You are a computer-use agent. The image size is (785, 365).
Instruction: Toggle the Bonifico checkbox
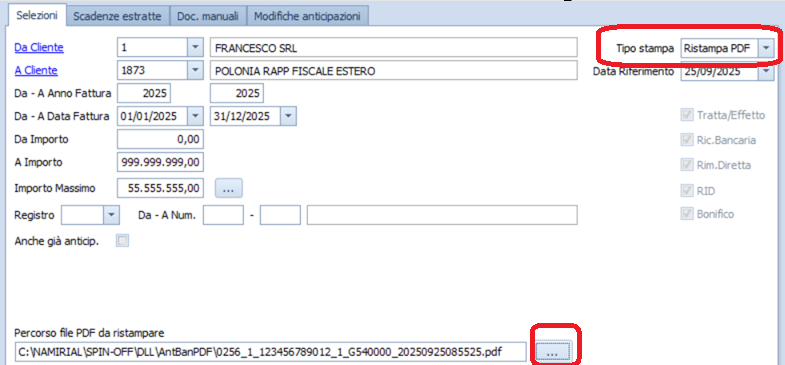(x=686, y=214)
